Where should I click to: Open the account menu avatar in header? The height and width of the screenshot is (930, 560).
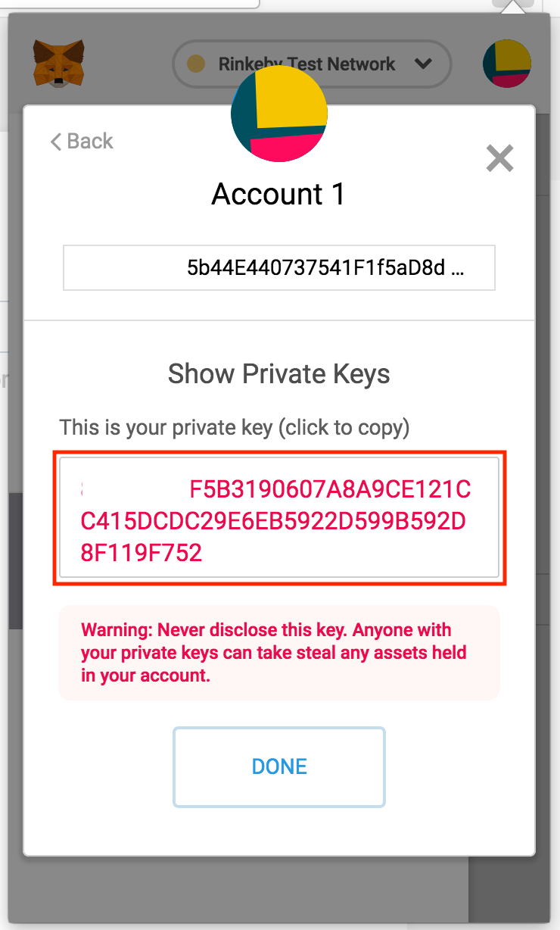[x=507, y=64]
